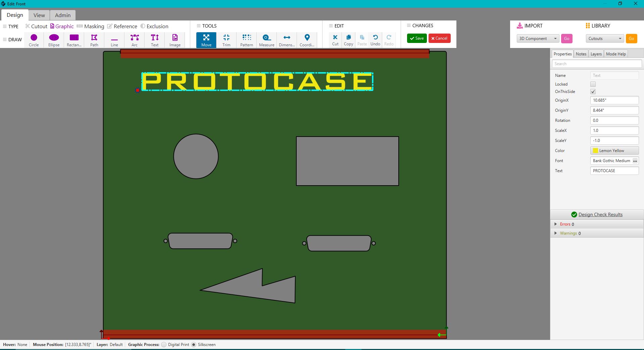
Task: Click the orange Library Go button
Action: [x=631, y=39]
